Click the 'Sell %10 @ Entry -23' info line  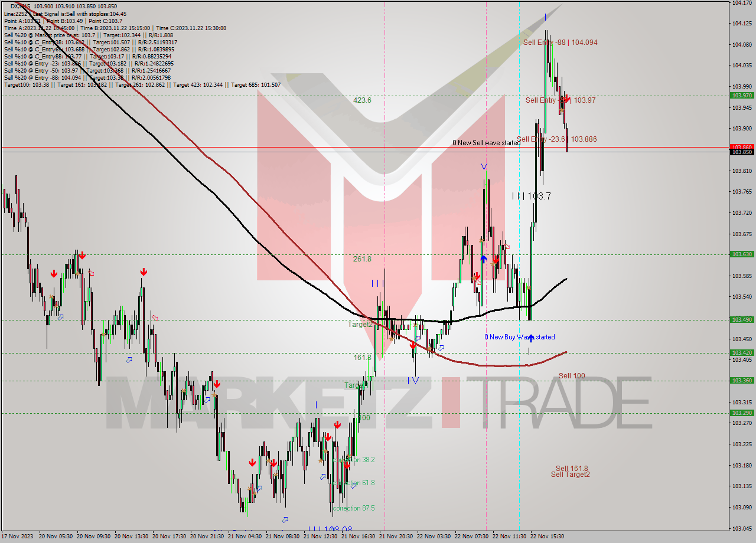coord(89,63)
